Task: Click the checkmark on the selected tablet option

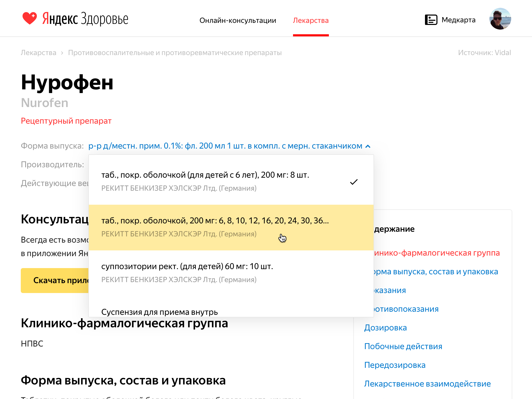Action: (354, 182)
